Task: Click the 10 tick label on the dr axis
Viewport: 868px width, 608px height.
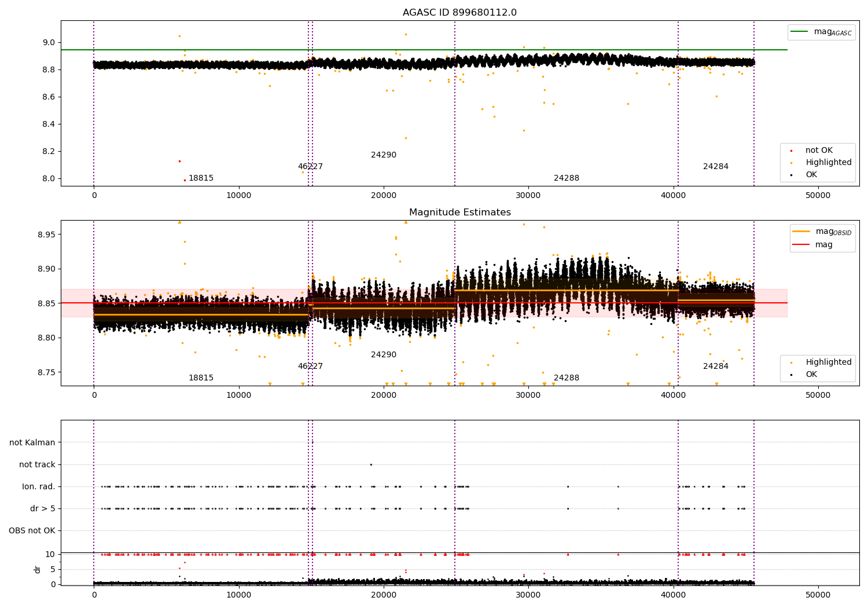Action: [x=50, y=554]
